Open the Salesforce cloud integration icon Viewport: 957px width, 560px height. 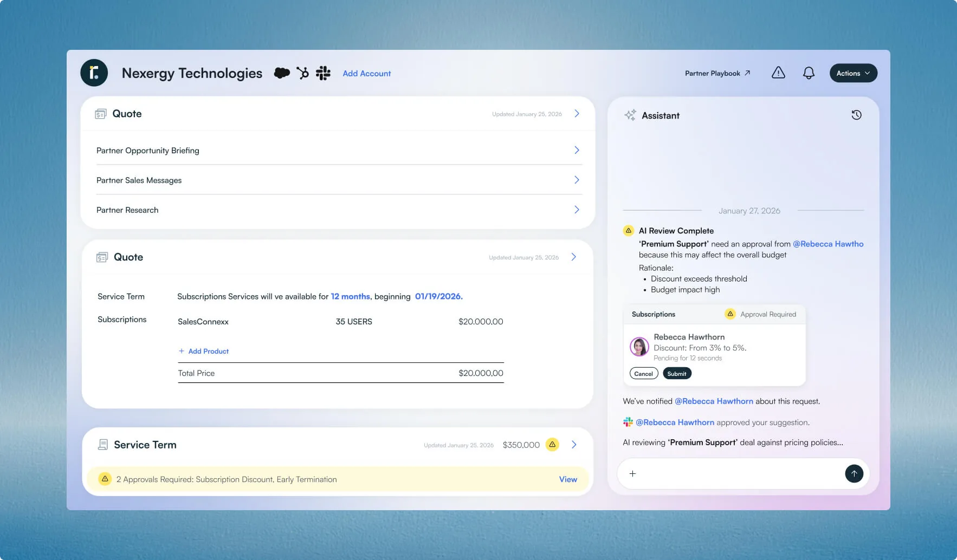(282, 73)
